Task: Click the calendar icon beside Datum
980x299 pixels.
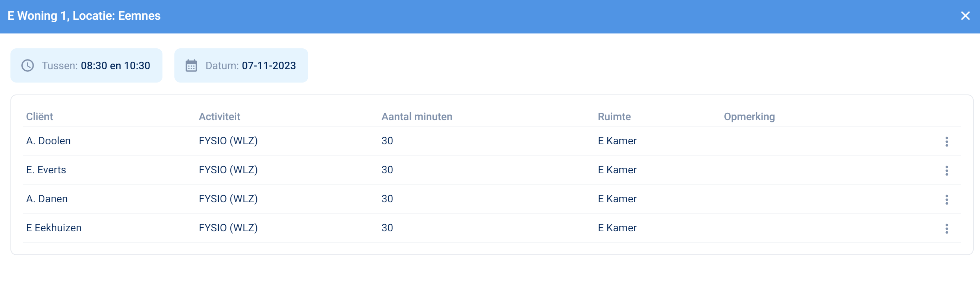Action: (191, 65)
